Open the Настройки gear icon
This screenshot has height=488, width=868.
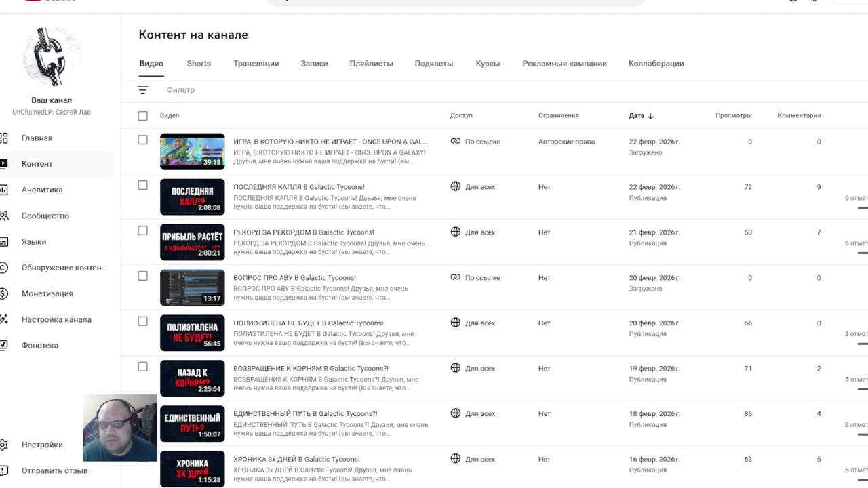[x=3, y=445]
